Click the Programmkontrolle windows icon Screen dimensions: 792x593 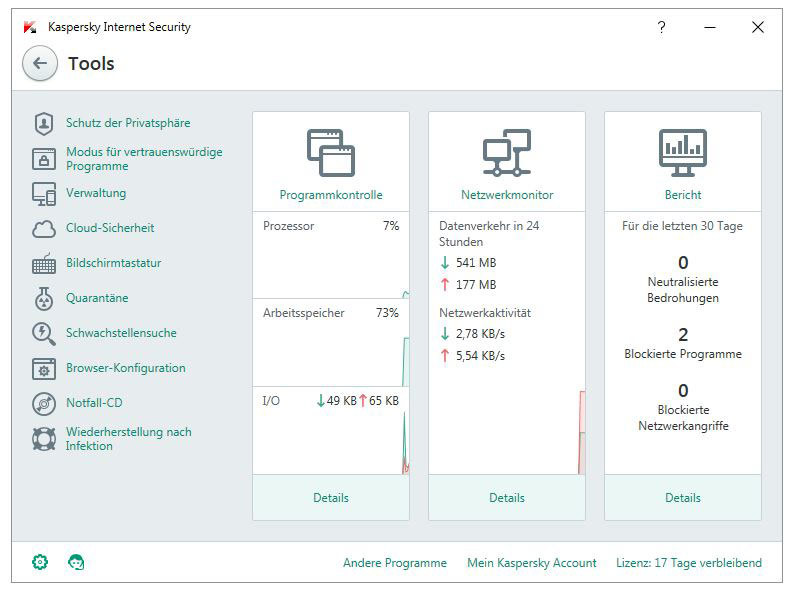coord(331,153)
